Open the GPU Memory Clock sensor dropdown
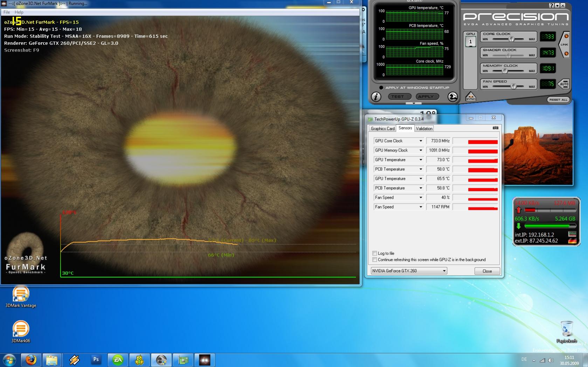The height and width of the screenshot is (367, 588). point(421,150)
